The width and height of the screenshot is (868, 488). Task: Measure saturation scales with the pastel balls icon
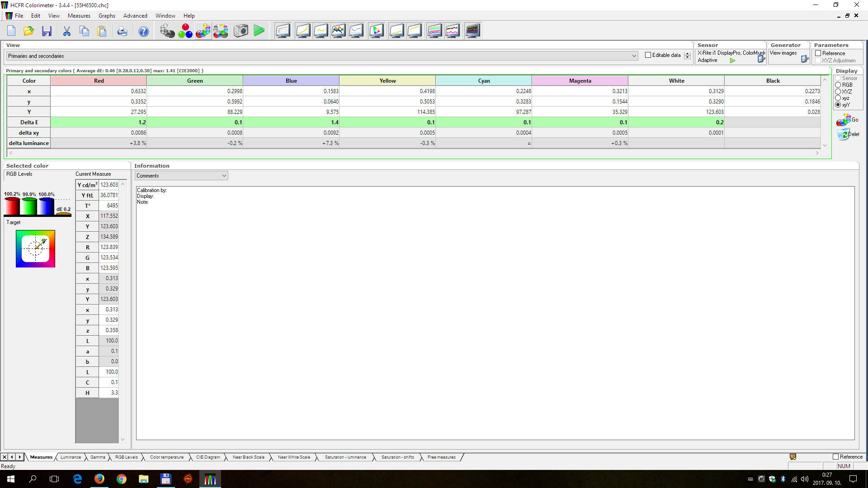221,31
